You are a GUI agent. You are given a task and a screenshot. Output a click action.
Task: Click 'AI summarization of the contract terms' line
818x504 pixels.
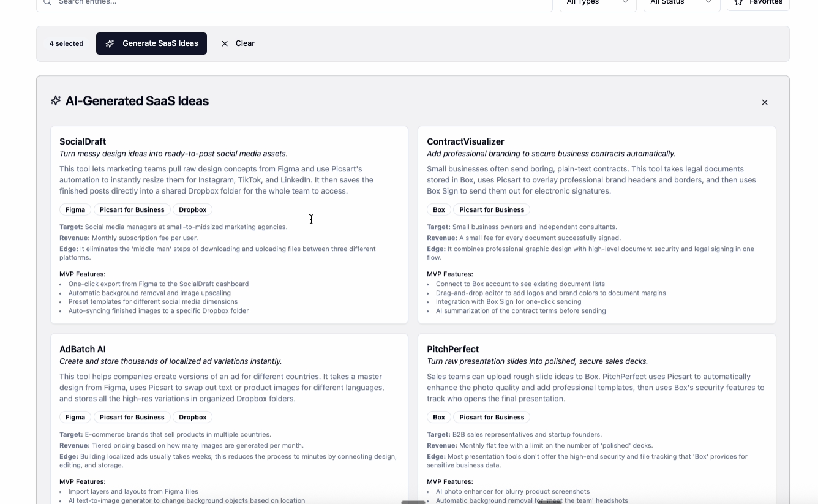tap(521, 310)
